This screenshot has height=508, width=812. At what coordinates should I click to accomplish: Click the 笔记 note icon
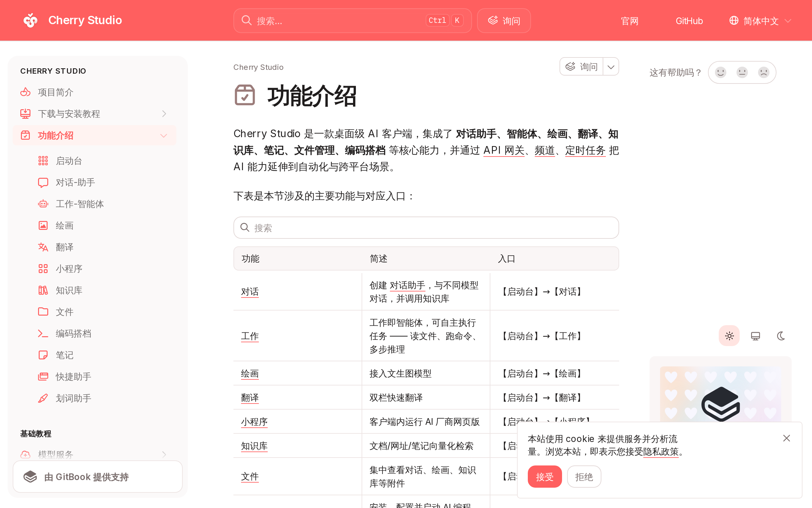43,355
